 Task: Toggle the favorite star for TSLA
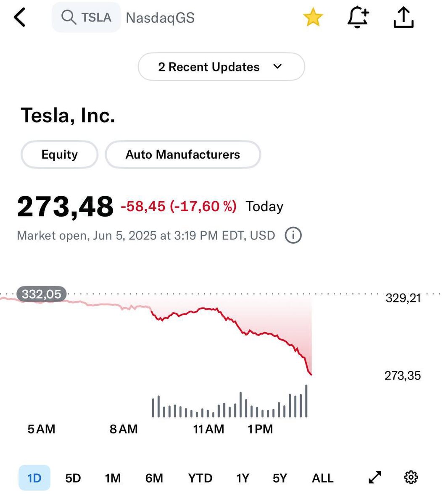pos(313,18)
